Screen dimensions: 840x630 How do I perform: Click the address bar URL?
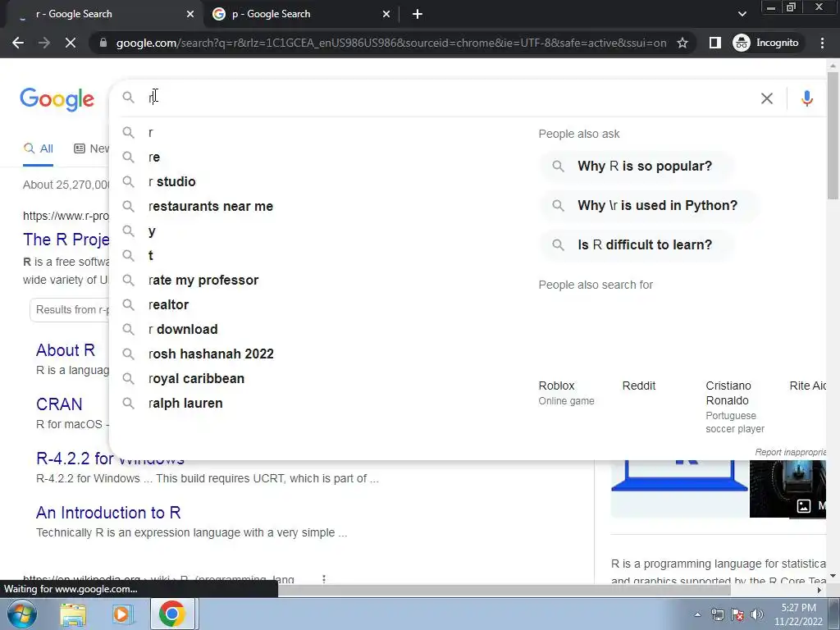click(x=391, y=43)
